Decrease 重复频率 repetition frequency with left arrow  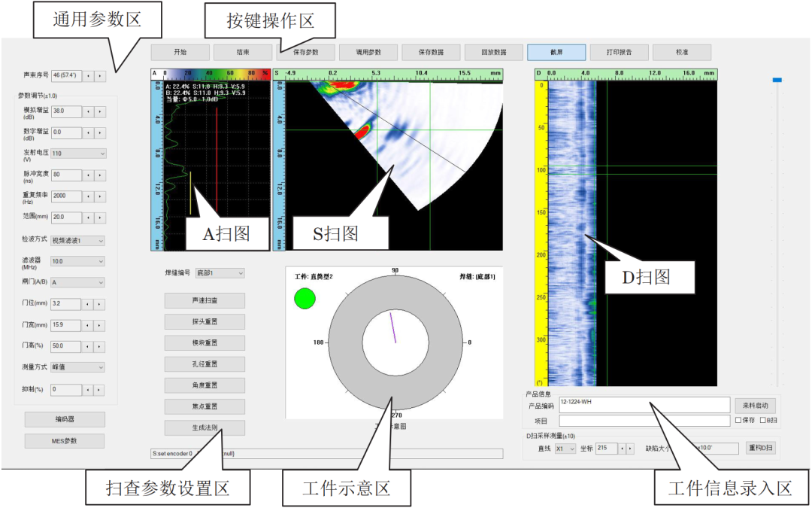pos(88,196)
